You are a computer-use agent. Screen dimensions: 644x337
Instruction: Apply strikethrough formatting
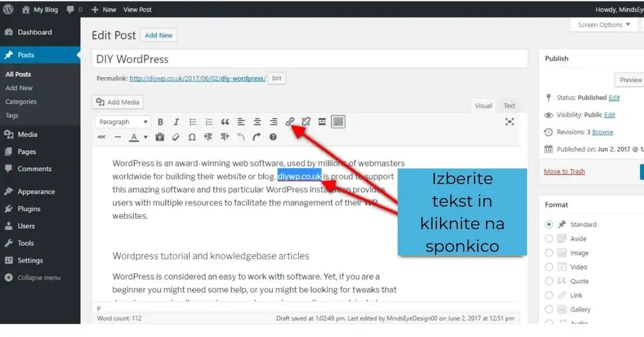pyautogui.click(x=101, y=137)
